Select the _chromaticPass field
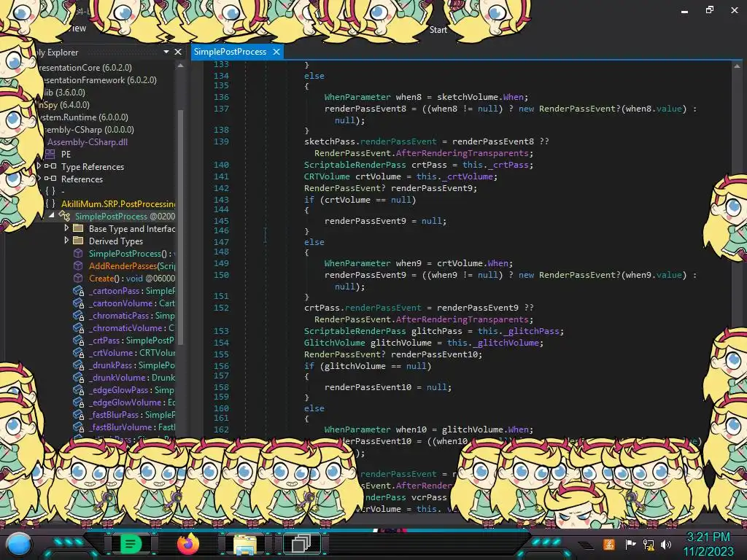747x560 pixels. click(132, 316)
